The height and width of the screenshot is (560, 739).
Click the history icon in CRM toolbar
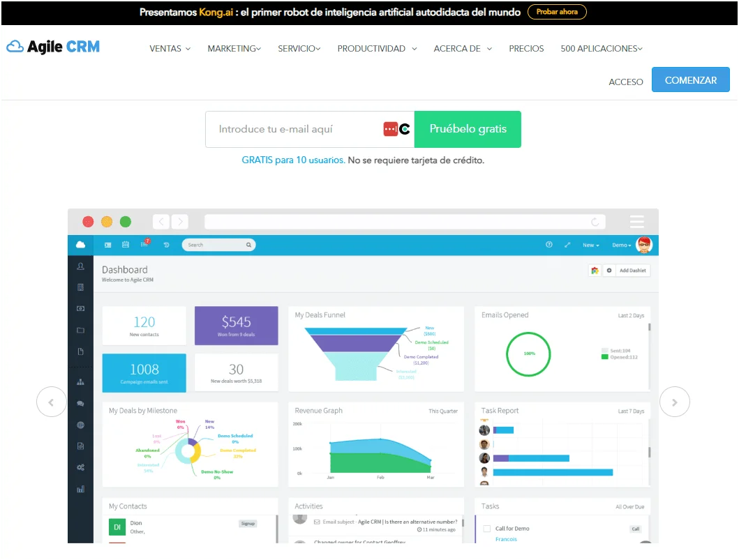pos(166,245)
